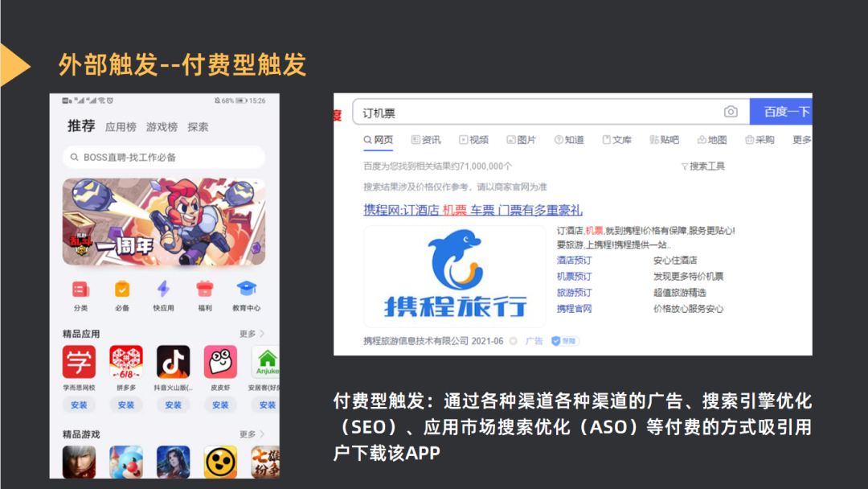
Task: Tap the 皮皮虾 app icon
Action: [220, 362]
